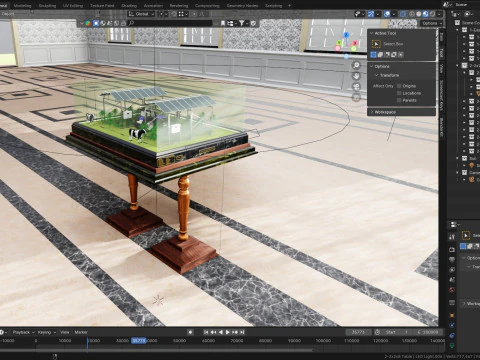Jump to the start frame button
This screenshot has height=360, width=480.
point(206,332)
